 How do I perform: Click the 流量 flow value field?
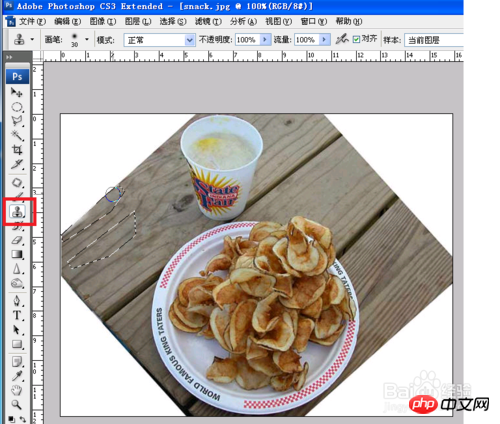[307, 40]
